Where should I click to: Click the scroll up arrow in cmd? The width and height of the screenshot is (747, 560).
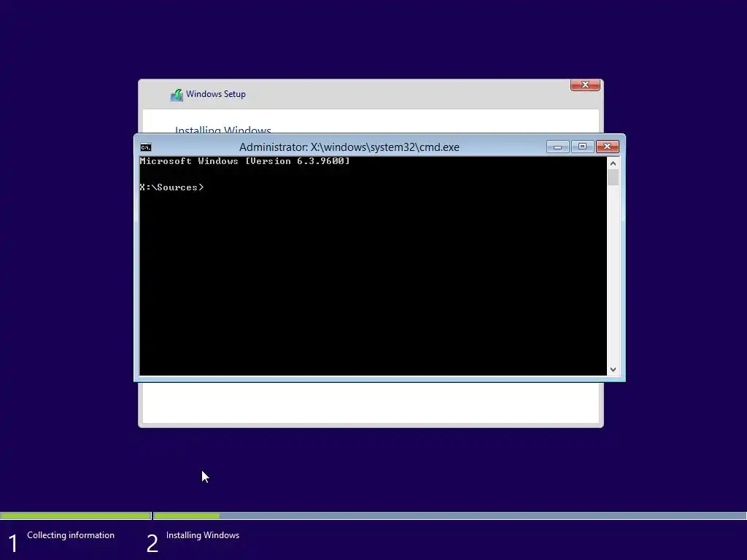[x=613, y=163]
